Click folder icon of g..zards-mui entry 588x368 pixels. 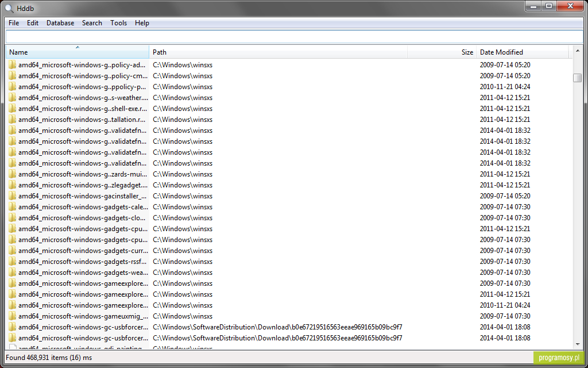(x=13, y=174)
